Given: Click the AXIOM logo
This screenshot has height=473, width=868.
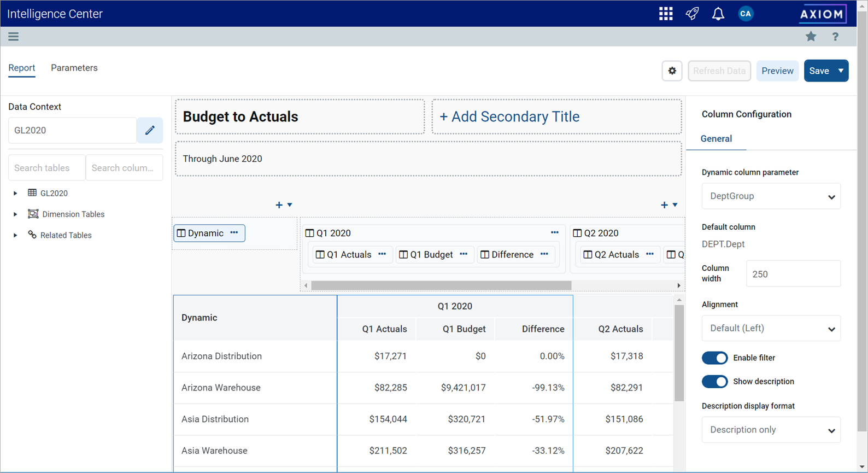Looking at the screenshot, I should coord(823,14).
